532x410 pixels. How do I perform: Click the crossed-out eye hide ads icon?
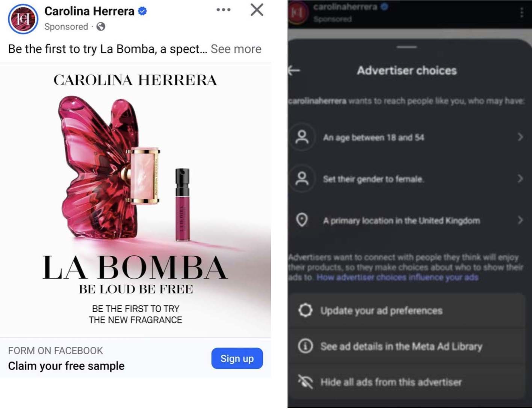[x=305, y=382]
